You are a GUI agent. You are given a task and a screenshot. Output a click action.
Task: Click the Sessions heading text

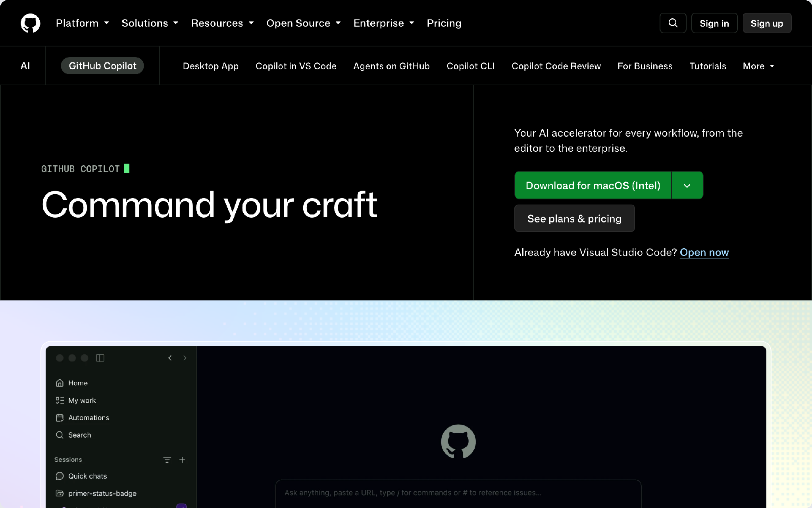click(68, 460)
